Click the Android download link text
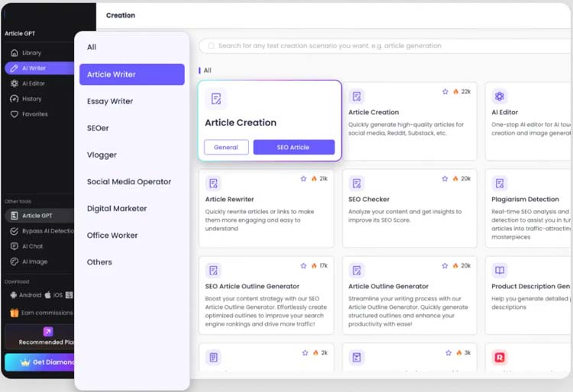Image resolution: width=573 pixels, height=392 pixels. 31,295
